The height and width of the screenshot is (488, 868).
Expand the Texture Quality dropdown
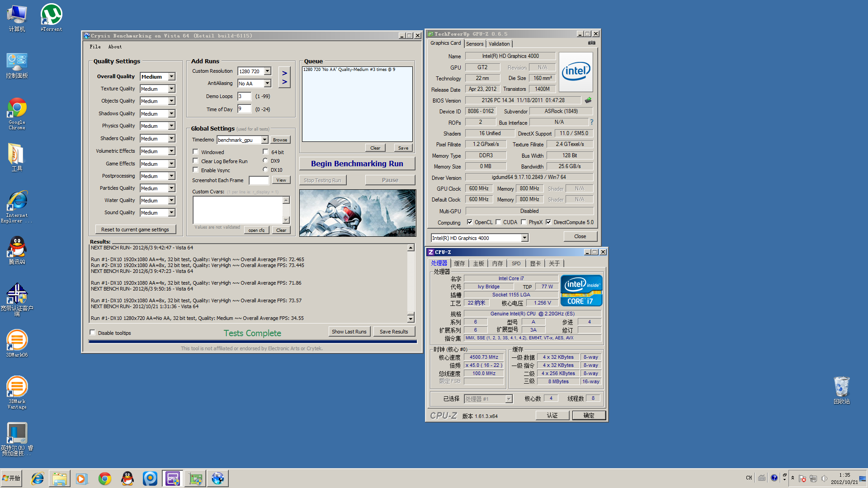[172, 89]
